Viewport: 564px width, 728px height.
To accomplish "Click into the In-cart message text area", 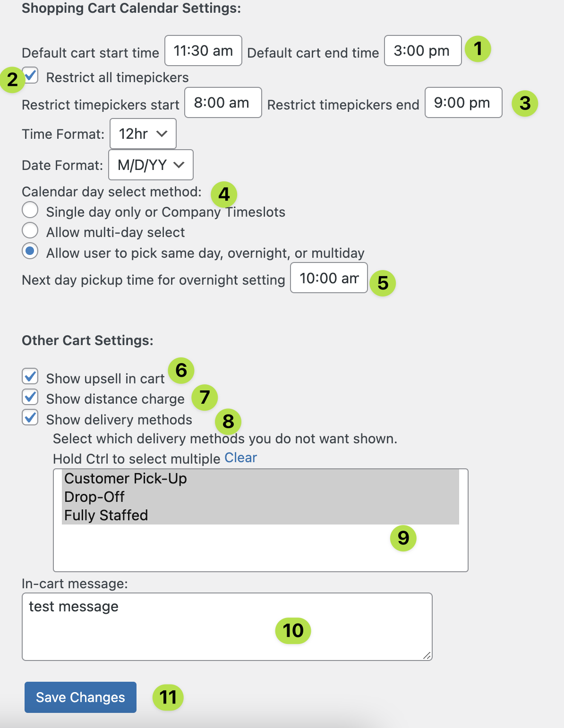I will pos(227,626).
